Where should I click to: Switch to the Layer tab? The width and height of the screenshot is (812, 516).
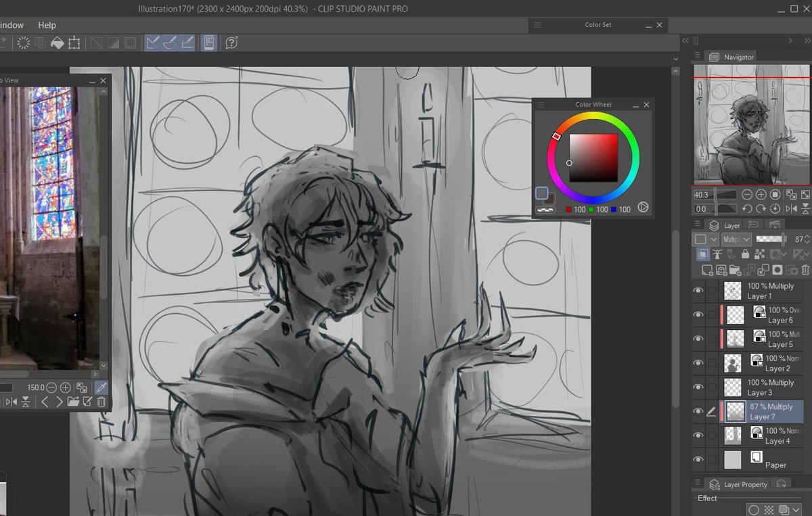click(724, 225)
